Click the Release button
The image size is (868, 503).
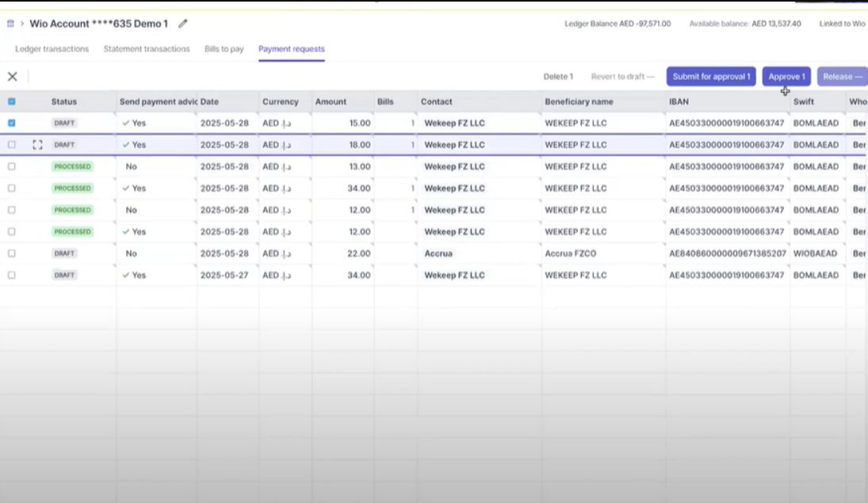coord(842,76)
